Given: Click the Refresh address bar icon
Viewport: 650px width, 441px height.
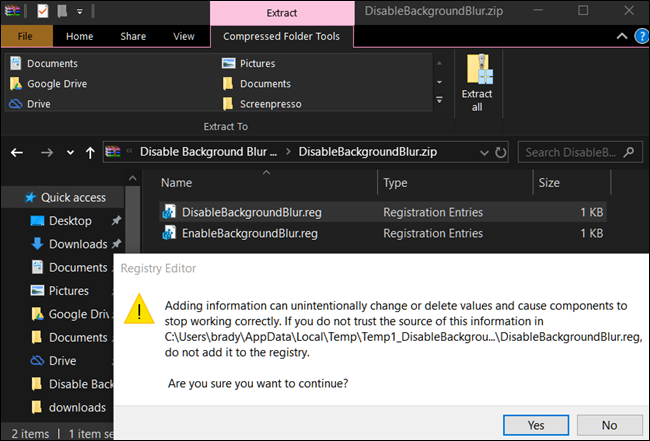Looking at the screenshot, I should 500,153.
